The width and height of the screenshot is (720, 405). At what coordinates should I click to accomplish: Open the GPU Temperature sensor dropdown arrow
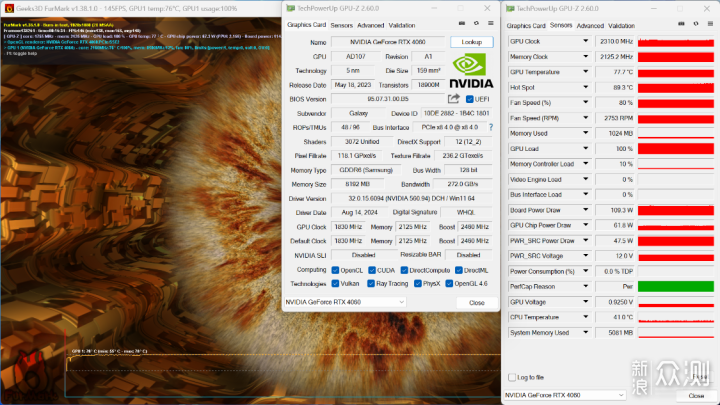pos(585,72)
